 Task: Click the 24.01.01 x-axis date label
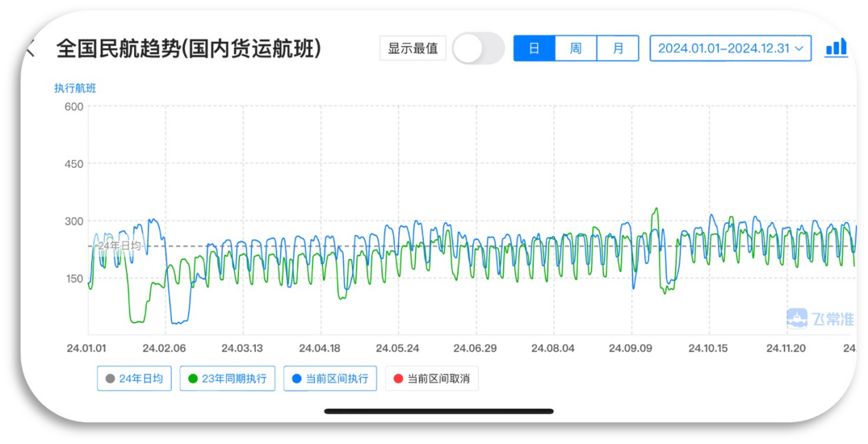click(x=86, y=348)
